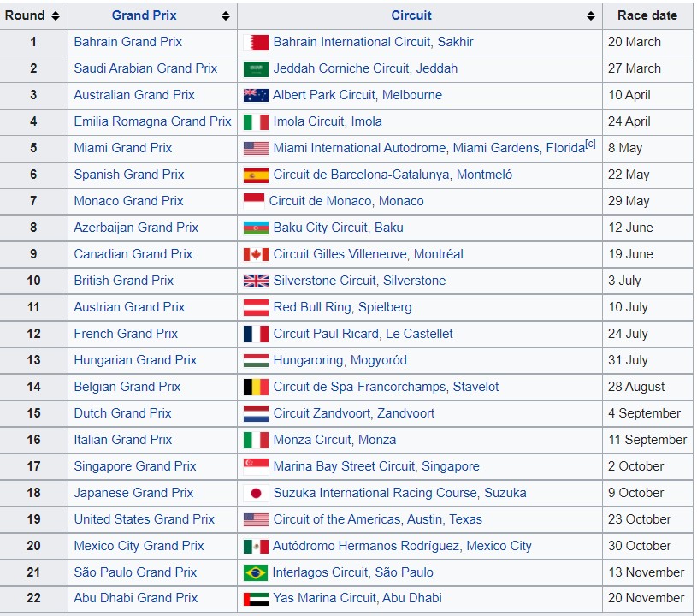697x616 pixels.
Task: Follow Monza Circuit link
Action: point(312,440)
